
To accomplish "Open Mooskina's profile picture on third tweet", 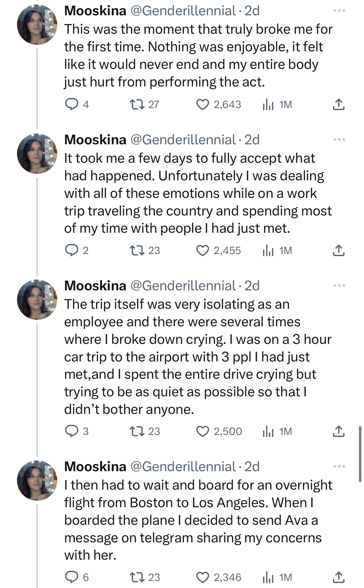I will pyautogui.click(x=37, y=300).
